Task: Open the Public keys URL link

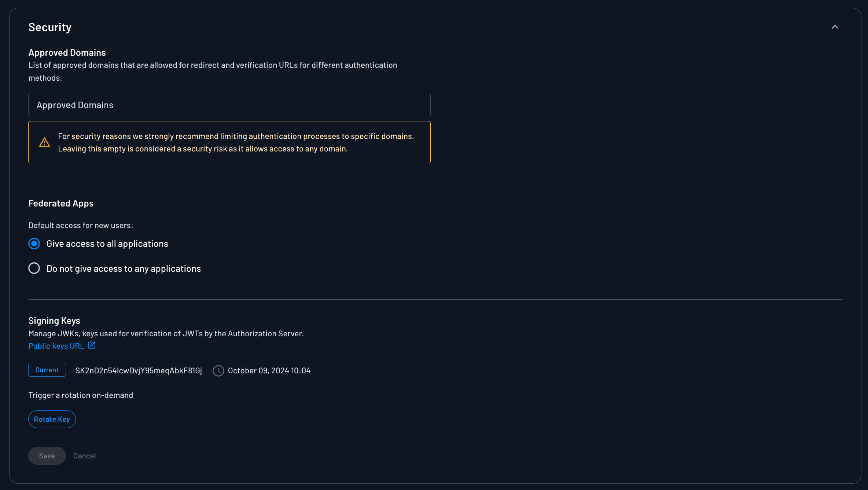Action: (56, 345)
